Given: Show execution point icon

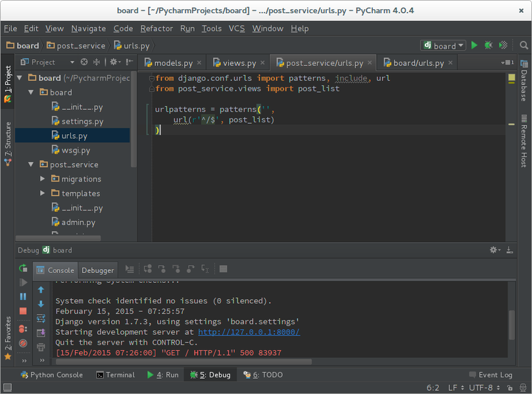Looking at the screenshot, I should coord(130,269).
